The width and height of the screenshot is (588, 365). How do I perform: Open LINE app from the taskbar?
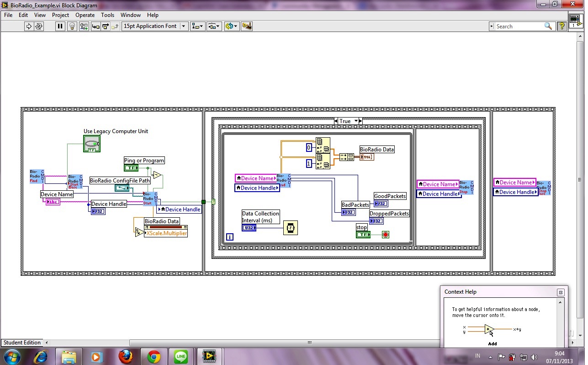tap(181, 356)
